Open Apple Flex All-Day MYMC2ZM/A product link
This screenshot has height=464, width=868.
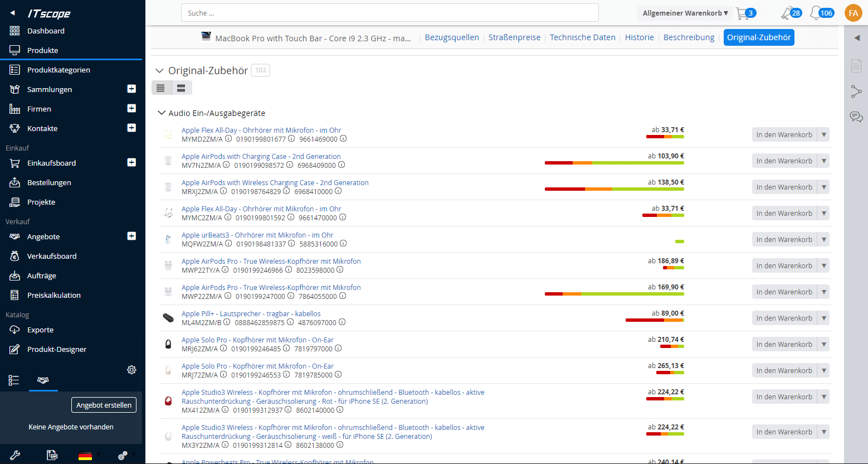[261, 209]
